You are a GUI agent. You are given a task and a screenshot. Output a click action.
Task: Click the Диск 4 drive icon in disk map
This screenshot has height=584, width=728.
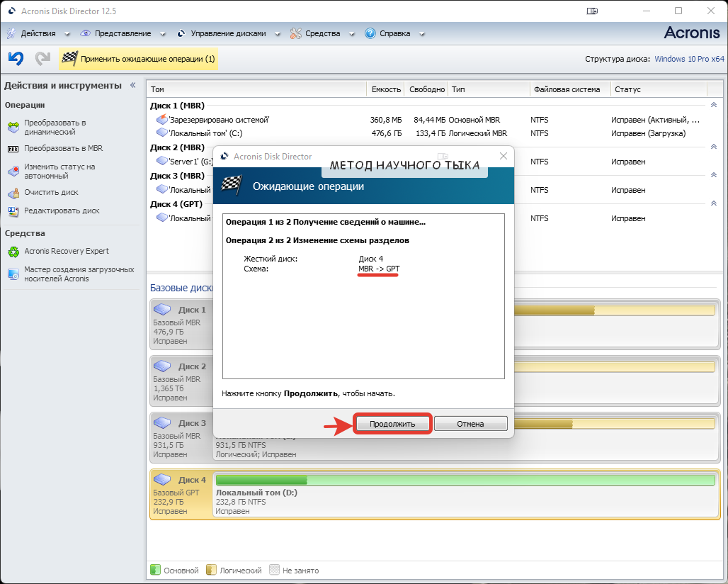162,479
